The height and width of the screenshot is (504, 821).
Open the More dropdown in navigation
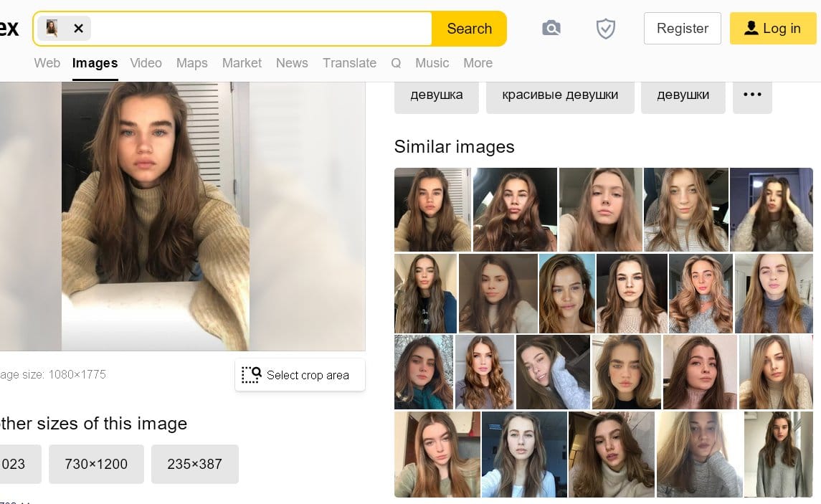tap(478, 63)
